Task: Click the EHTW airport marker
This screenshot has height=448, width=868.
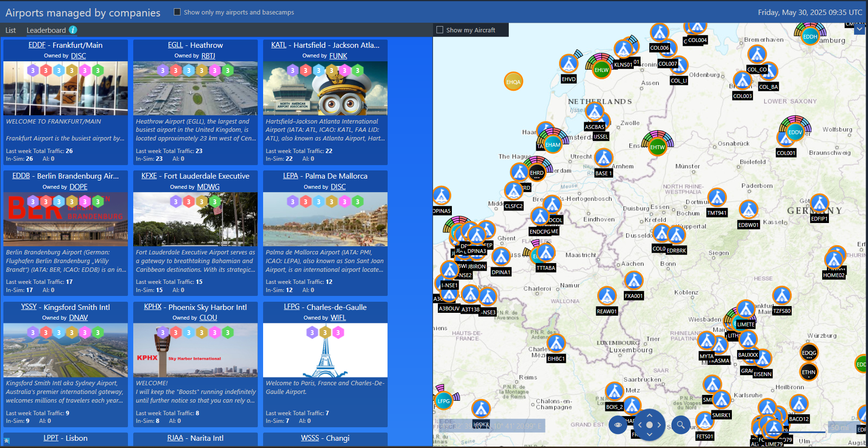Action: [657, 147]
